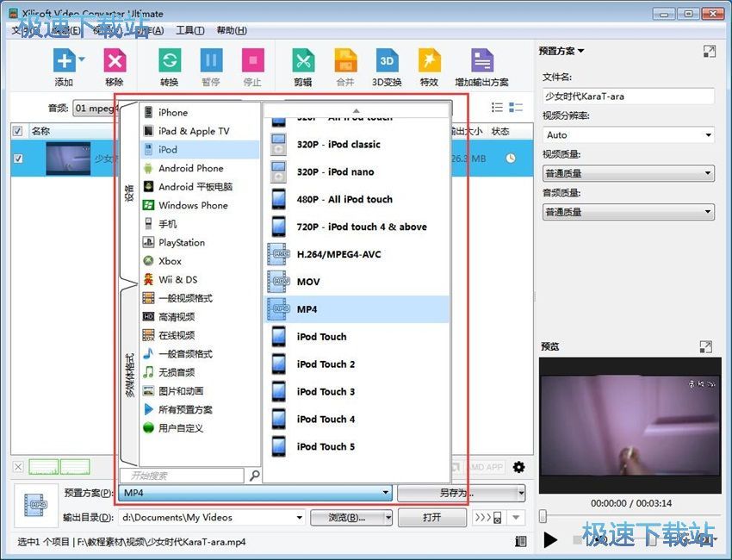Open 高清视频 HD video category
732x560 pixels.
pos(199,317)
